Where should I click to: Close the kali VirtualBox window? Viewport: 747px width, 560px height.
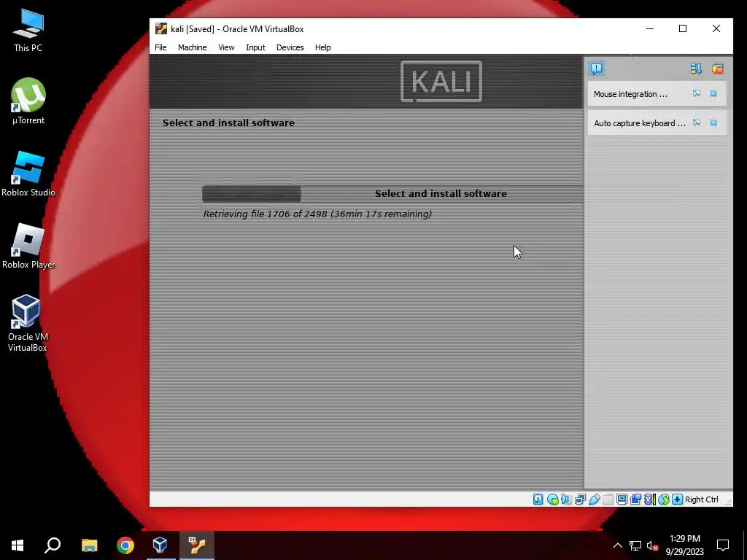click(x=716, y=28)
